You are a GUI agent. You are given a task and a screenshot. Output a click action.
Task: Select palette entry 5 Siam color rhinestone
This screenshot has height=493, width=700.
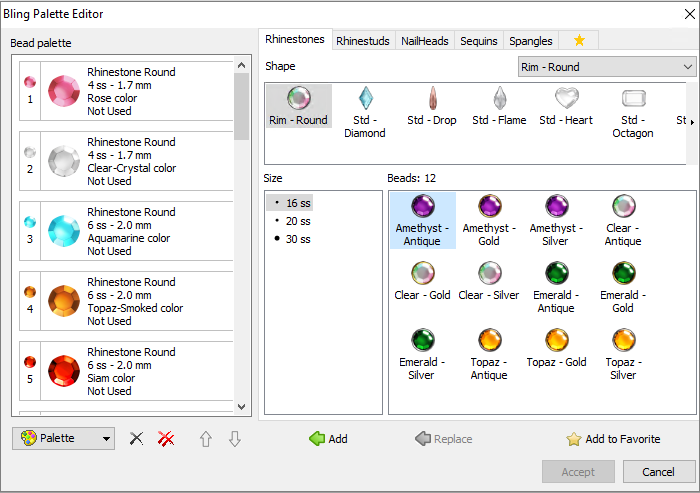point(126,371)
